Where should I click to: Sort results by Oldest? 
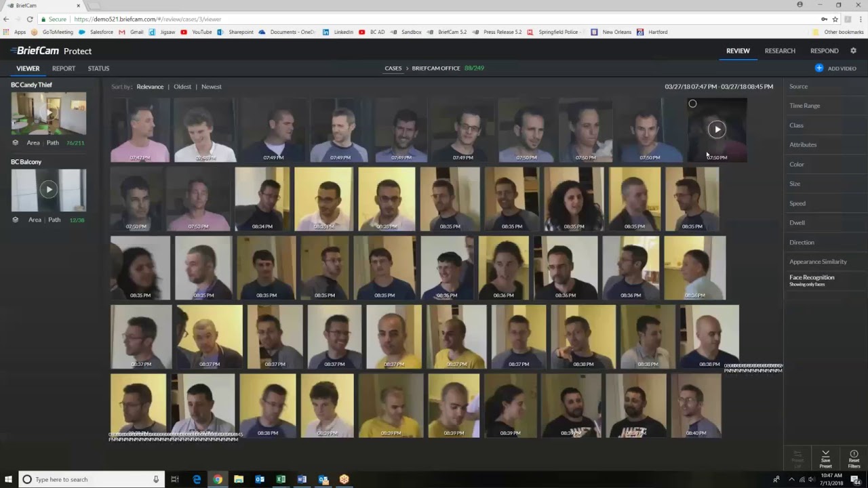(182, 87)
